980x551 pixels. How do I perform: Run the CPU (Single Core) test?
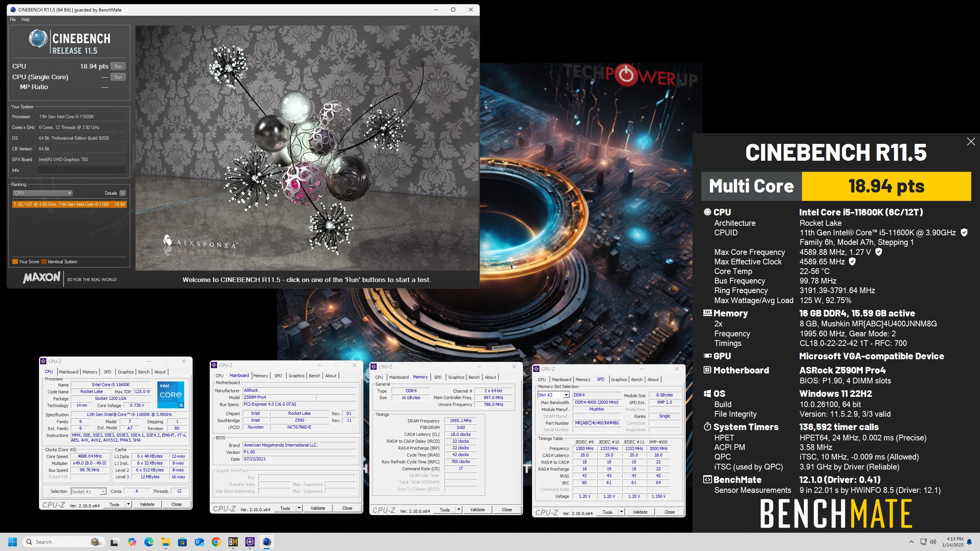click(x=118, y=77)
